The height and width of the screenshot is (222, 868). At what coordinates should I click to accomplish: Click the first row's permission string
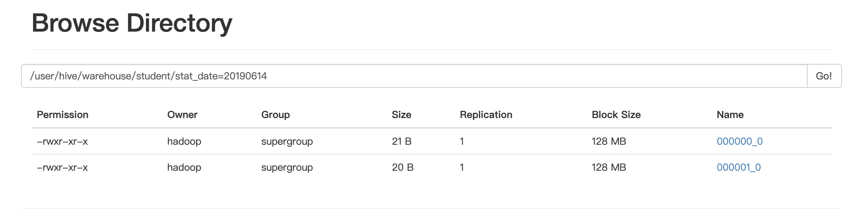coord(62,141)
